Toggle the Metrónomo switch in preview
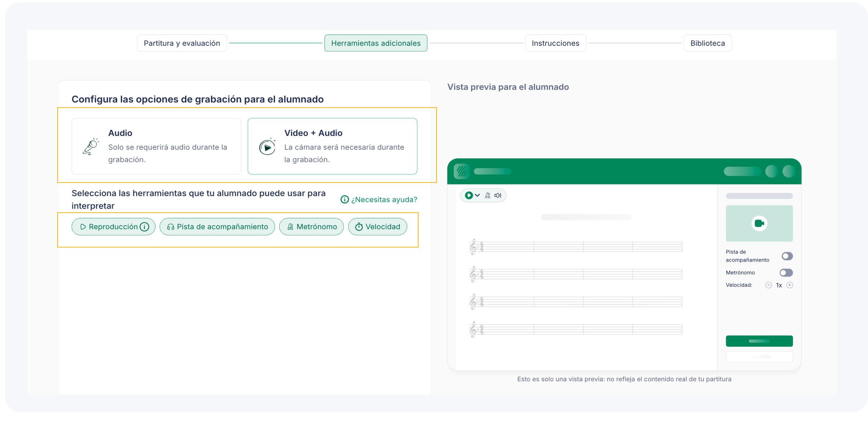868x426 pixels. [786, 272]
